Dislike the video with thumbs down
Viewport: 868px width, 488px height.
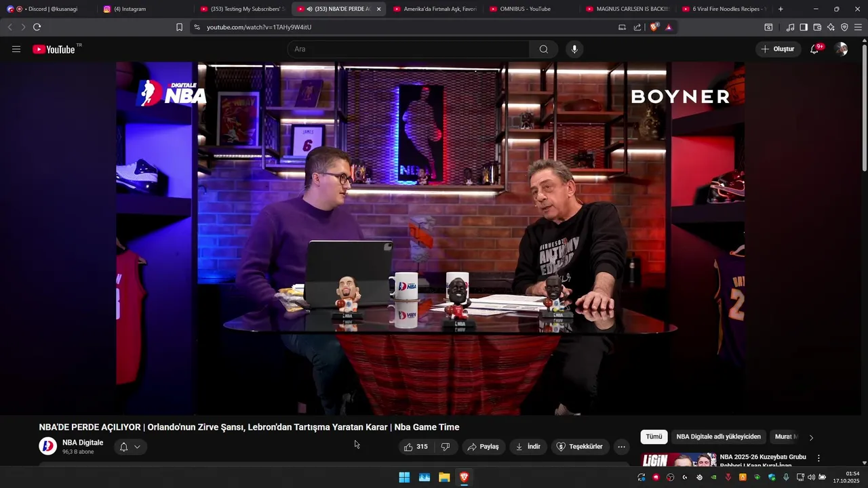tap(446, 447)
